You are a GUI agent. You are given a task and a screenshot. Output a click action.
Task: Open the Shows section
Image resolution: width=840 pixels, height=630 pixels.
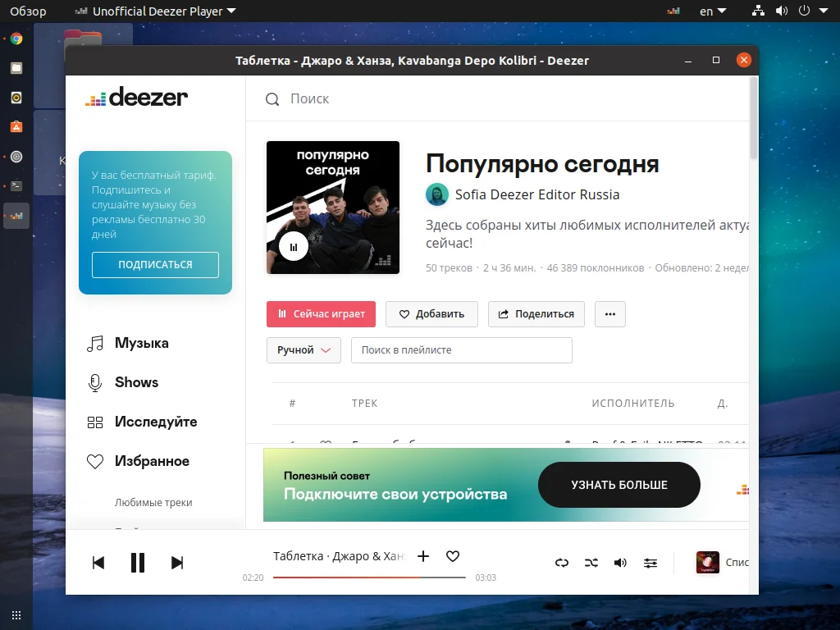pos(137,382)
